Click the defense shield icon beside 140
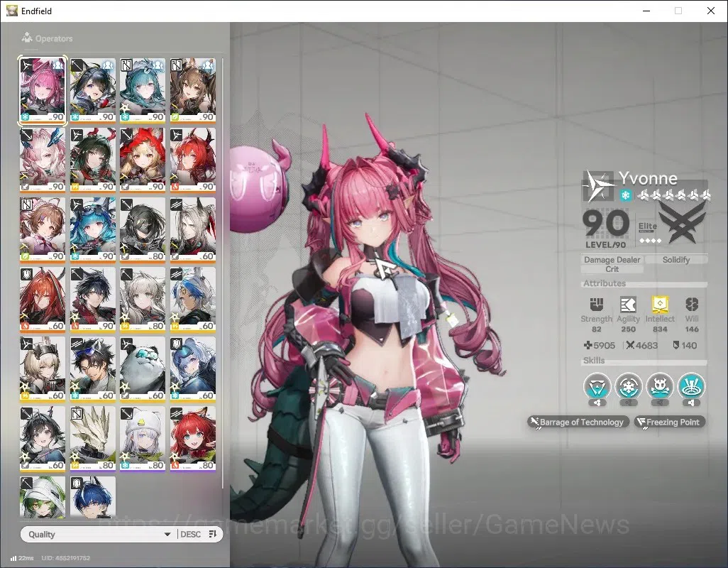 coord(675,345)
